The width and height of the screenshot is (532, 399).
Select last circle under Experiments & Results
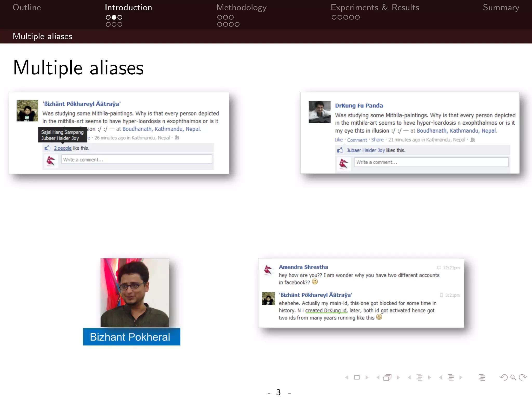pos(357,17)
